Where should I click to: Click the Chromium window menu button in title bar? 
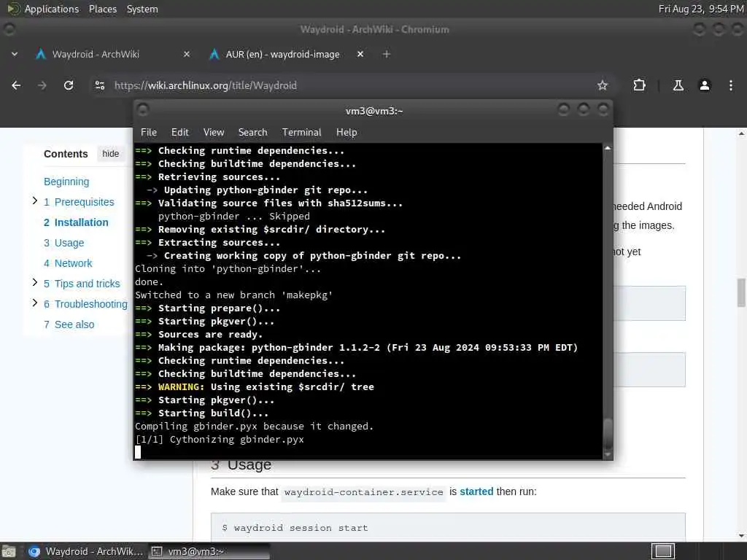tap(9, 29)
